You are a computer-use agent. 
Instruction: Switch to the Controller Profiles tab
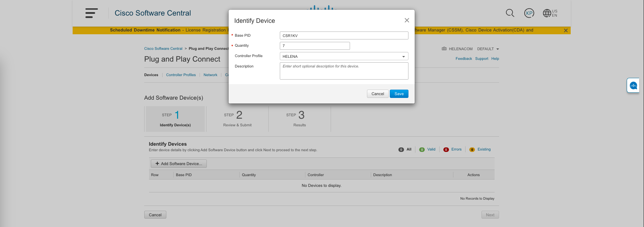pyautogui.click(x=181, y=75)
